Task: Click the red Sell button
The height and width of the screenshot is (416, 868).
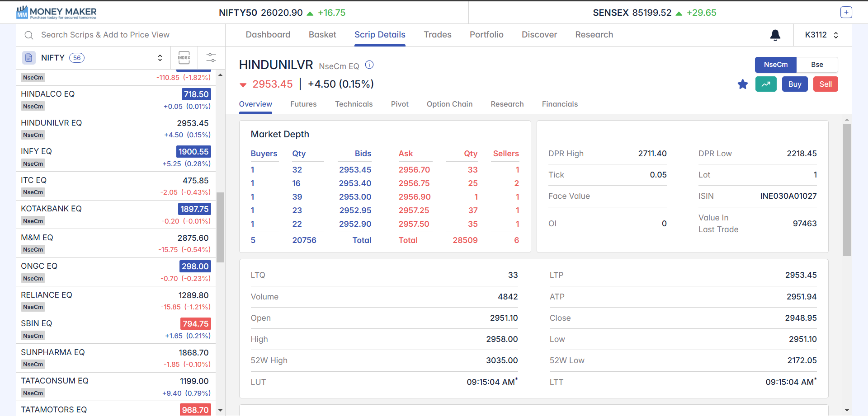Action: pyautogui.click(x=826, y=84)
